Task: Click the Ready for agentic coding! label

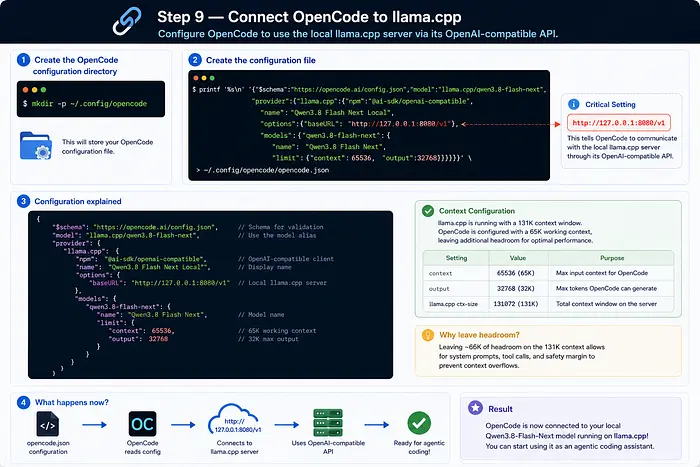Action: (x=419, y=447)
